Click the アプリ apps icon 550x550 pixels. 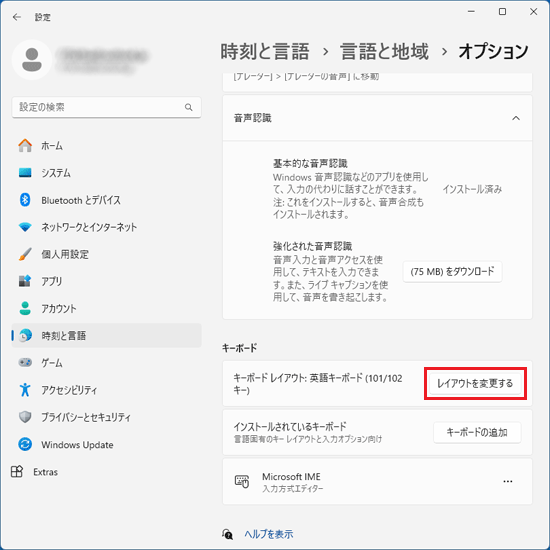25,281
